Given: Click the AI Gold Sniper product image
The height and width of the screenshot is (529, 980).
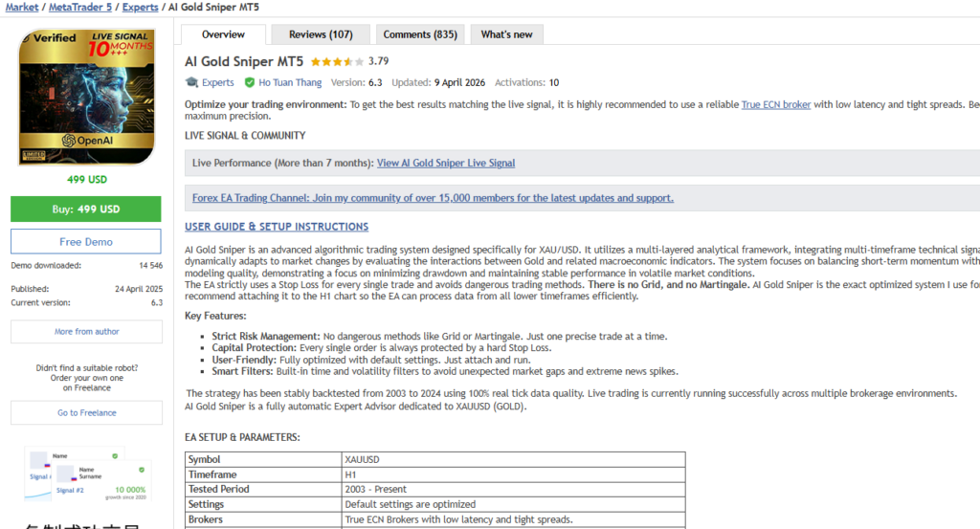Looking at the screenshot, I should (87, 97).
